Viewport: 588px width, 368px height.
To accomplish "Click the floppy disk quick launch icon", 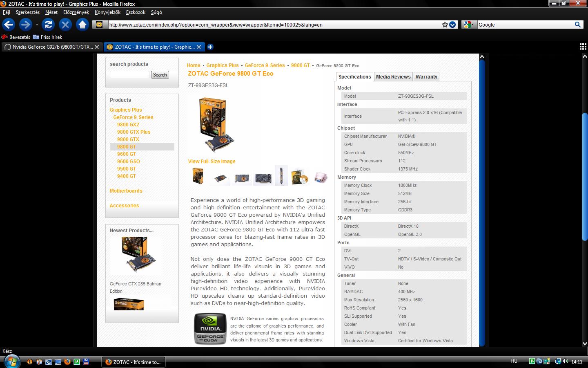I will (x=86, y=361).
